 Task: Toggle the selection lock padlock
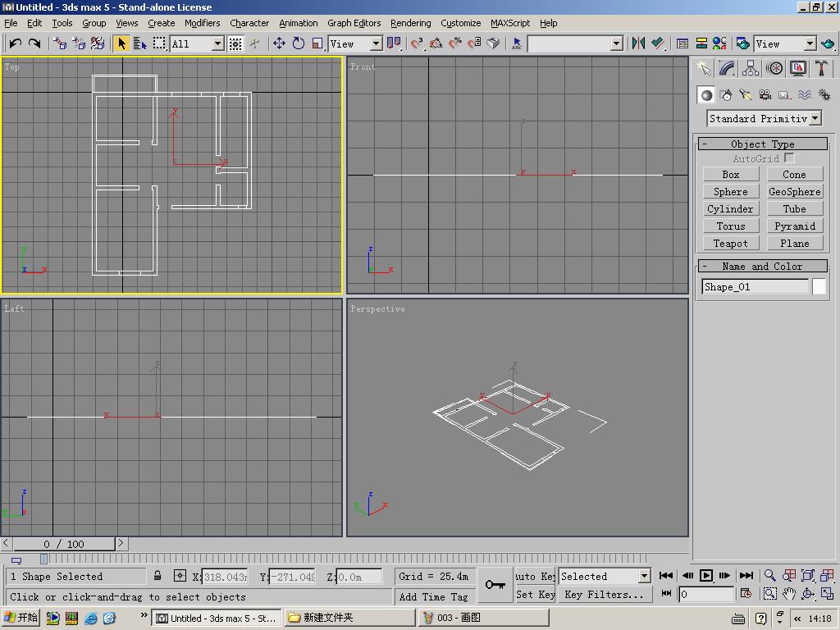point(157,577)
